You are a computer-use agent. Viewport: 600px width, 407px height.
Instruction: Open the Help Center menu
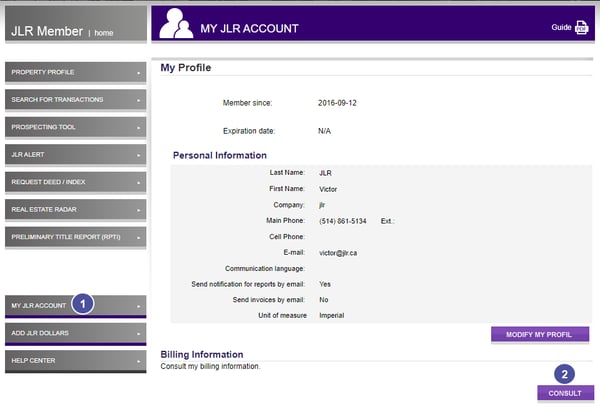[75, 361]
